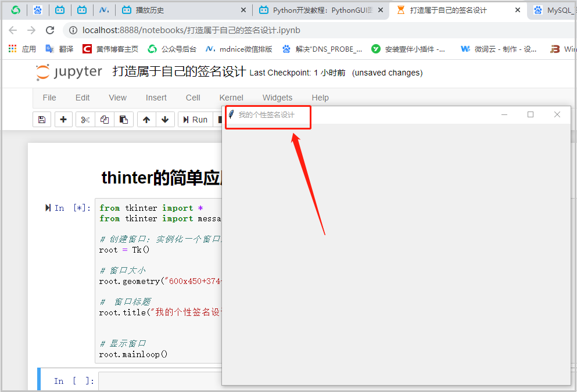
Task: Open the Kernel menu
Action: (x=231, y=98)
